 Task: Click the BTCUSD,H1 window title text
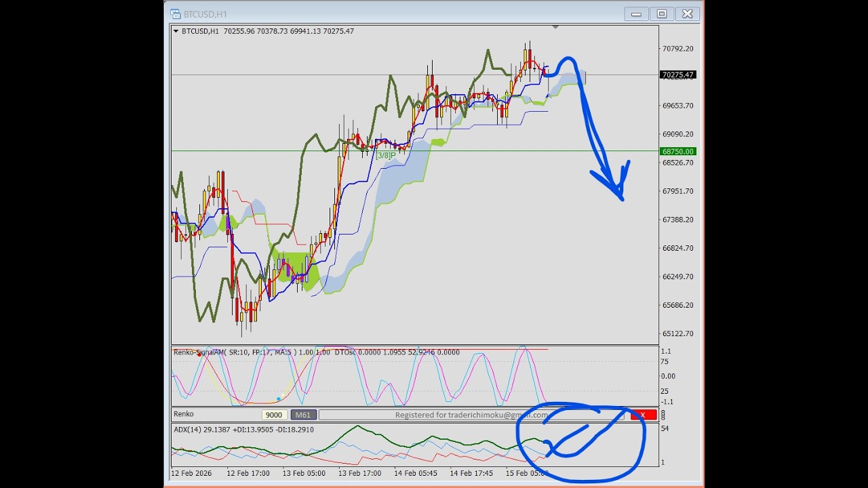[x=205, y=14]
